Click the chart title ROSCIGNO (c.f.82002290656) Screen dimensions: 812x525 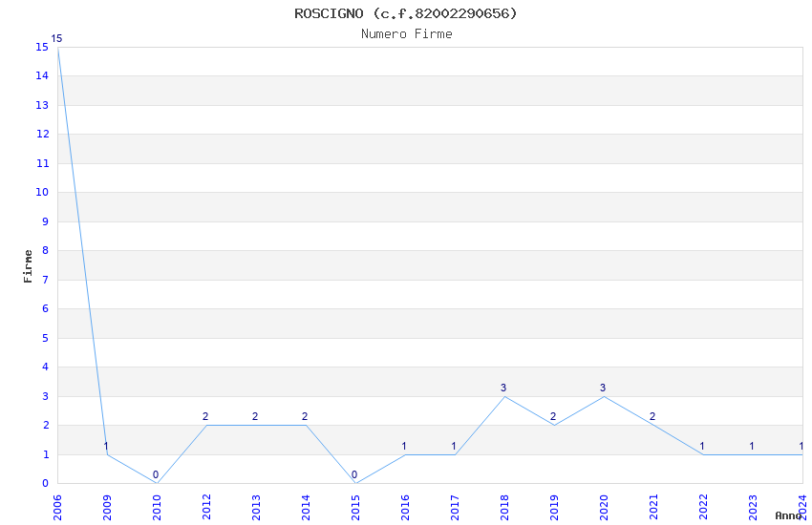pos(405,13)
